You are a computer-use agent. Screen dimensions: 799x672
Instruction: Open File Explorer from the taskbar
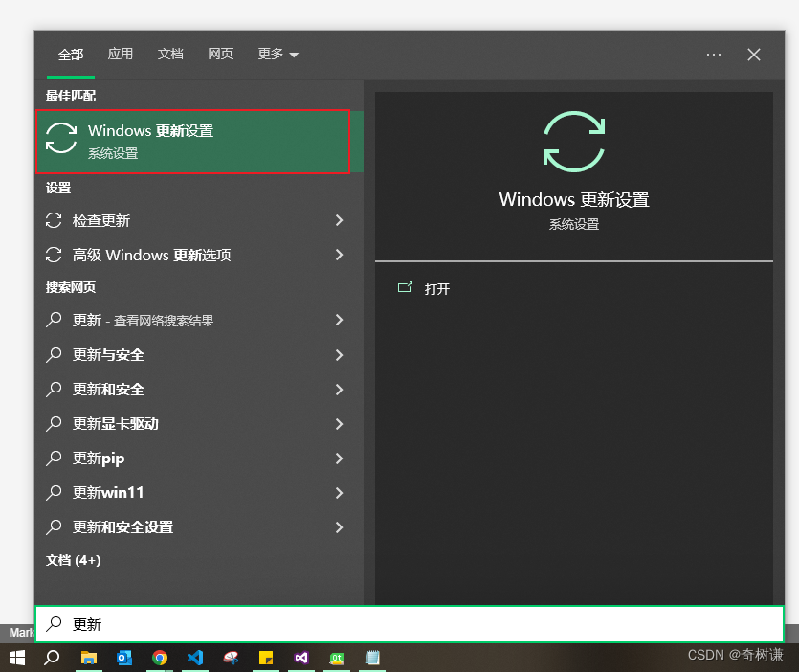pos(89,658)
